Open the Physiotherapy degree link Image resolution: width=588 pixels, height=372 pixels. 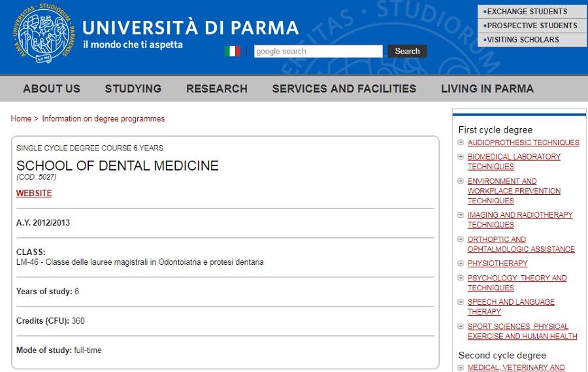coord(497,263)
